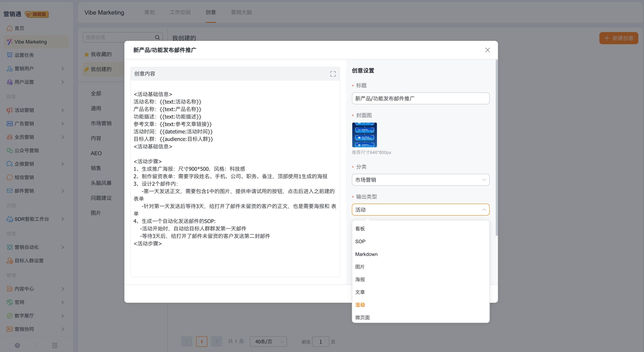The height and width of the screenshot is (352, 644).
Task: Expand the 活动营销 sidebar menu
Action: (24, 110)
